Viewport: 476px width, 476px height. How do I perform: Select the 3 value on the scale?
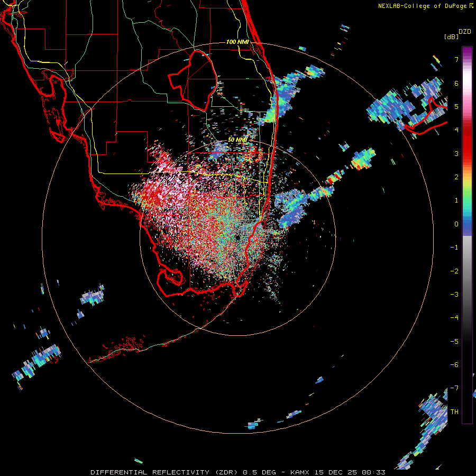point(456,153)
